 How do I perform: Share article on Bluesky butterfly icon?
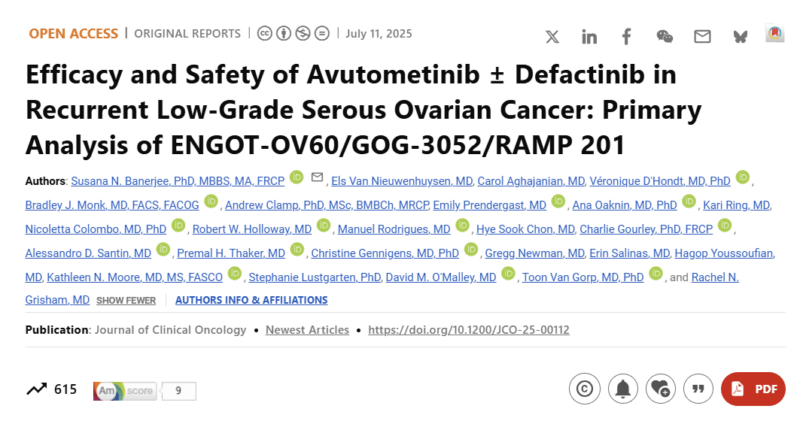coord(740,37)
